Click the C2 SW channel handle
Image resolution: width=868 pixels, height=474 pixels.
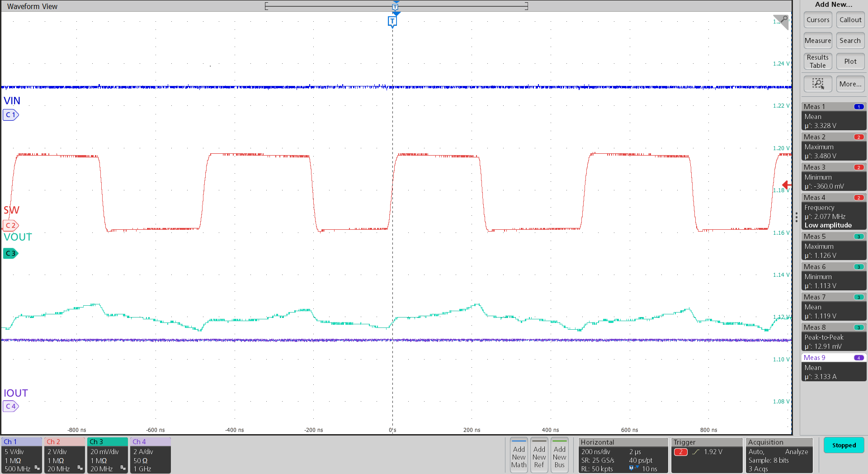(x=11, y=225)
